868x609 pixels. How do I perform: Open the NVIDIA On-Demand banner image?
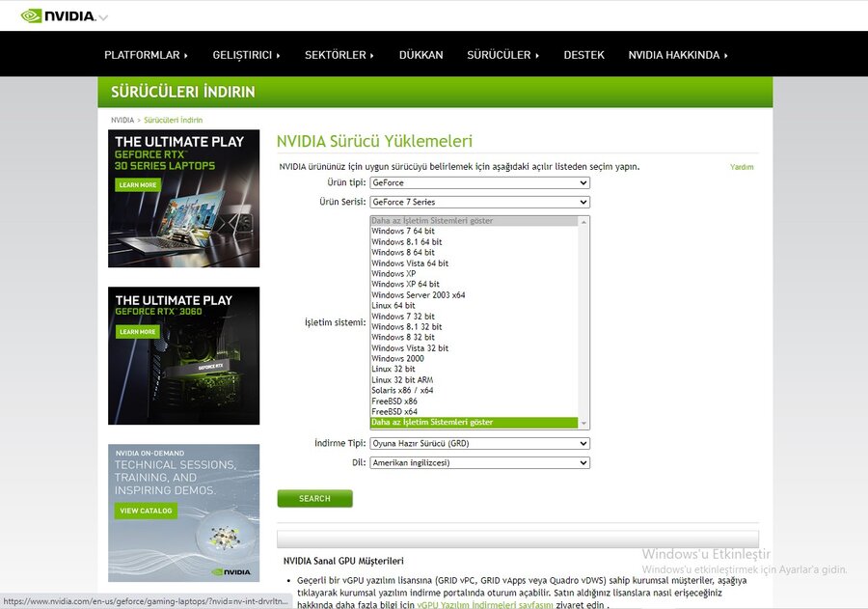coord(184,513)
